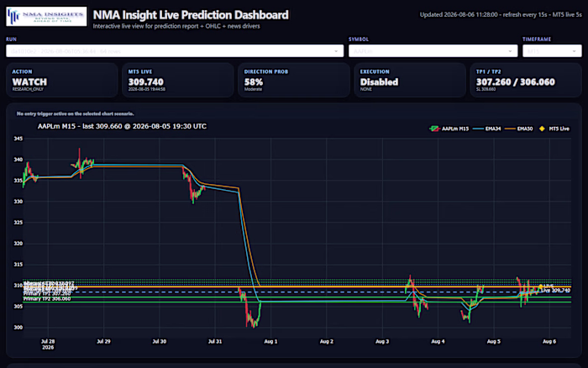Click the MT5 LIVE price 309.740
Image resolution: width=588 pixels, height=368 pixels.
(146, 81)
